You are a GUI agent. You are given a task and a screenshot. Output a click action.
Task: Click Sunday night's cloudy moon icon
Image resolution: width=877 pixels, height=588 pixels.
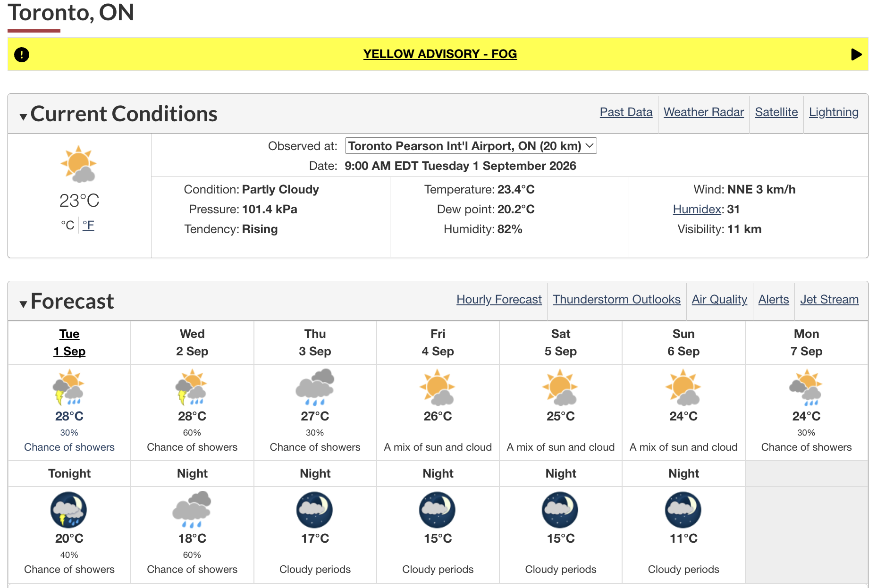point(683,510)
